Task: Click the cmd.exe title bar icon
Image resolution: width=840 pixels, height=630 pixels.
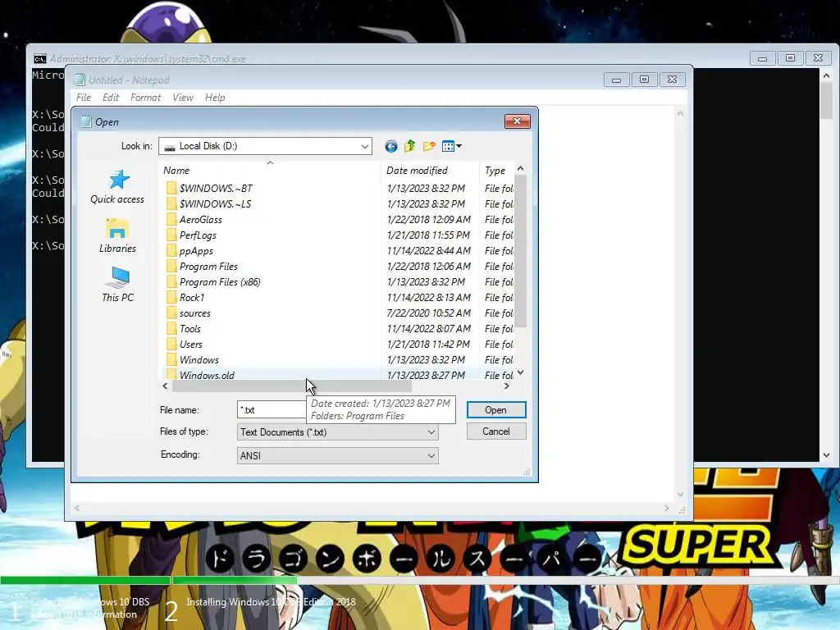Action: (40, 58)
